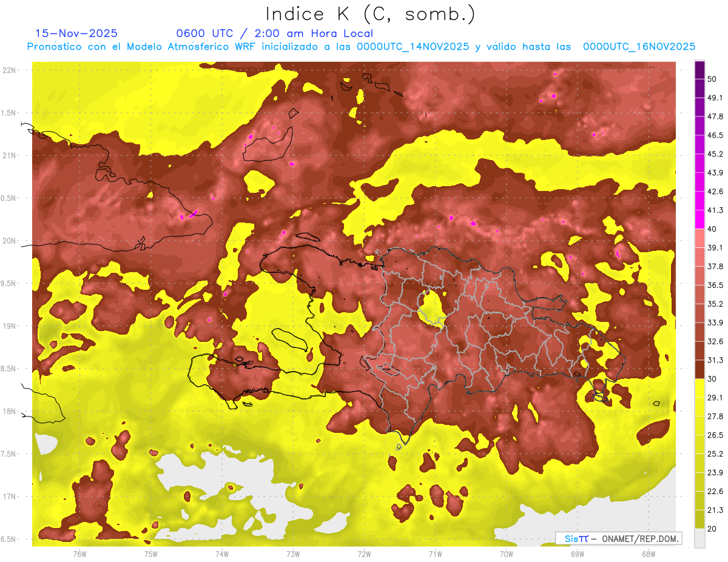This screenshot has width=728, height=562.
Task: Click the colorbar label "41.3"
Action: [x=715, y=210]
